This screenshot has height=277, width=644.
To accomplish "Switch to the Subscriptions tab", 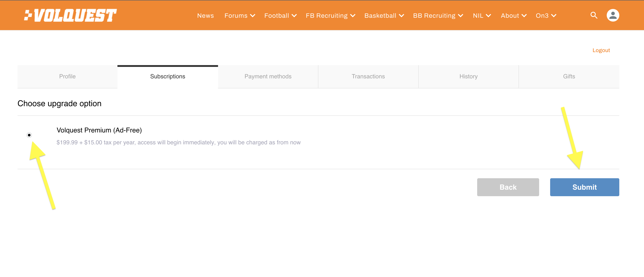I will [x=168, y=77].
